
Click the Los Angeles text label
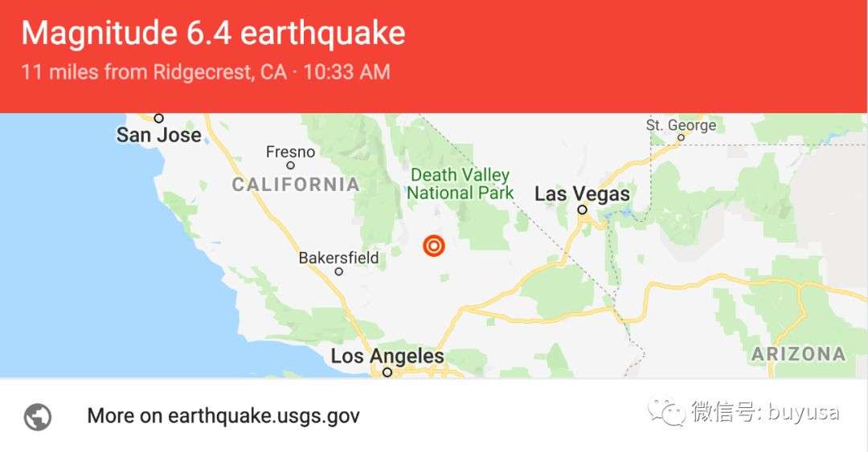point(387,356)
